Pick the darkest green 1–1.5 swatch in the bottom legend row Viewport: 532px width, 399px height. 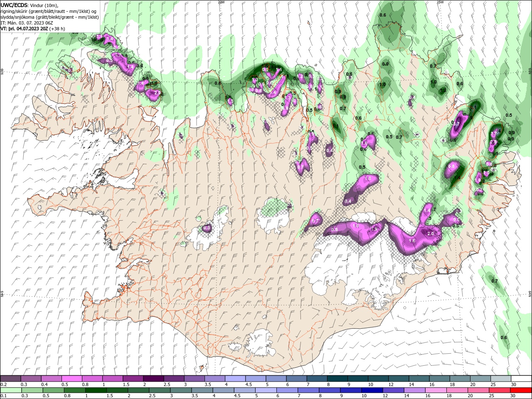point(96,390)
